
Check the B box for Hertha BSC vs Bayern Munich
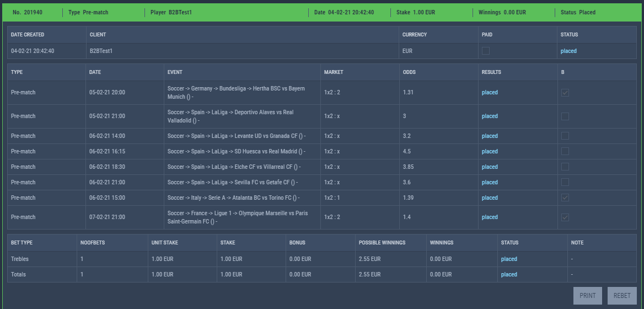565,93
